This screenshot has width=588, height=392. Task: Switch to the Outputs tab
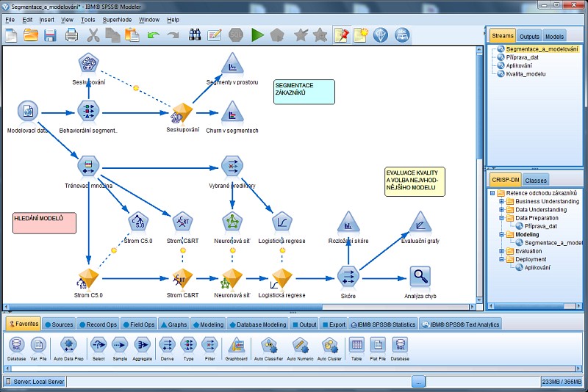click(x=529, y=36)
